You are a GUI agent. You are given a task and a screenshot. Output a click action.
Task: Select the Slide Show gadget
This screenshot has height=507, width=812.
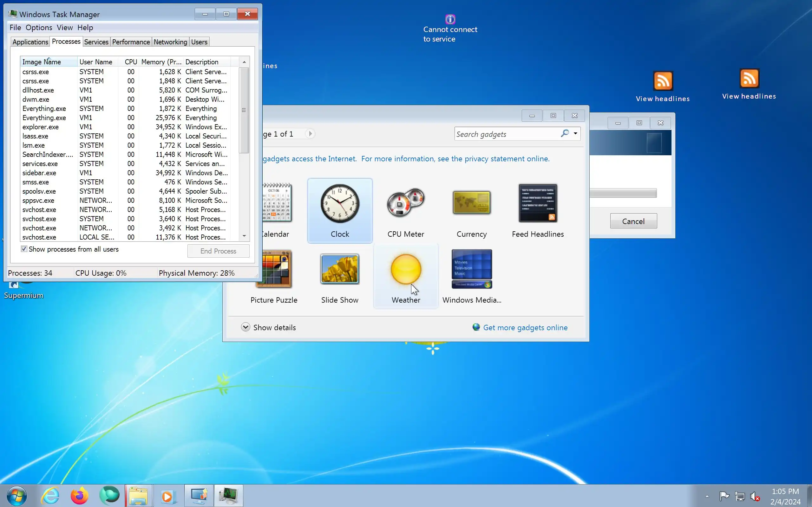340,270
